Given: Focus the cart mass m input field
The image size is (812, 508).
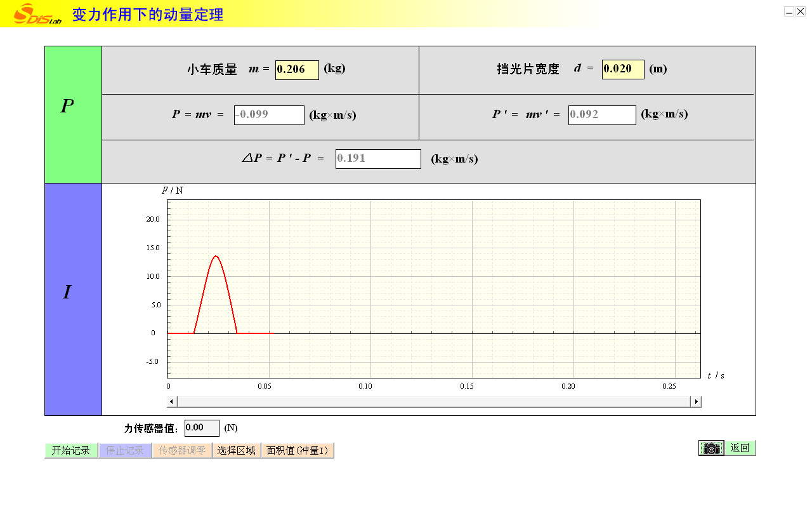Looking at the screenshot, I should pyautogui.click(x=297, y=70).
